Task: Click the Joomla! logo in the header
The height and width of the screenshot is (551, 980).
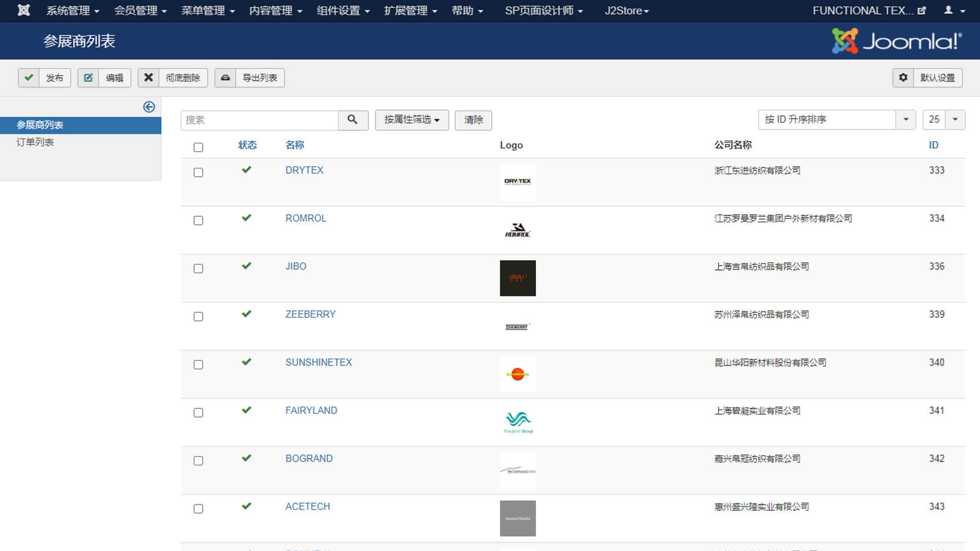Action: [x=897, y=41]
